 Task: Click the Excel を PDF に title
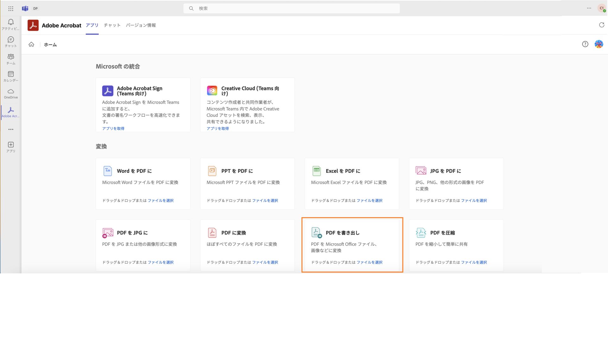pyautogui.click(x=343, y=171)
